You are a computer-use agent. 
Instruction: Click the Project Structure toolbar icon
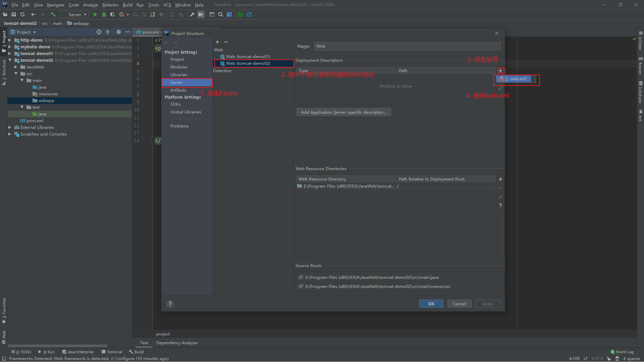coord(201,14)
